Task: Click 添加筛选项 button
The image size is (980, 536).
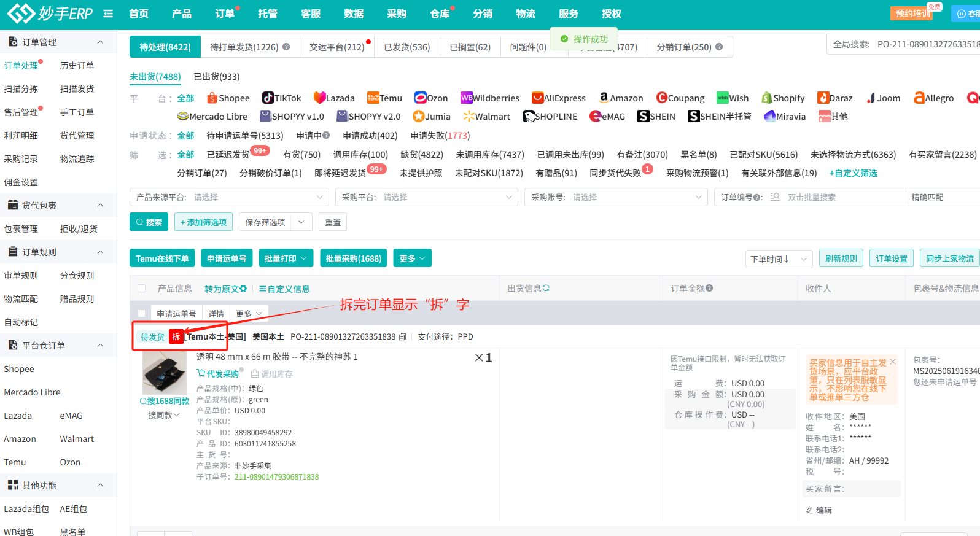Action: pos(203,222)
